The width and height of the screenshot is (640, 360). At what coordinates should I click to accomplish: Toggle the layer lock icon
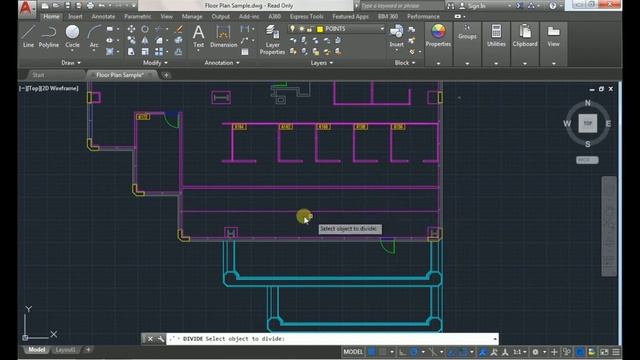[310, 29]
